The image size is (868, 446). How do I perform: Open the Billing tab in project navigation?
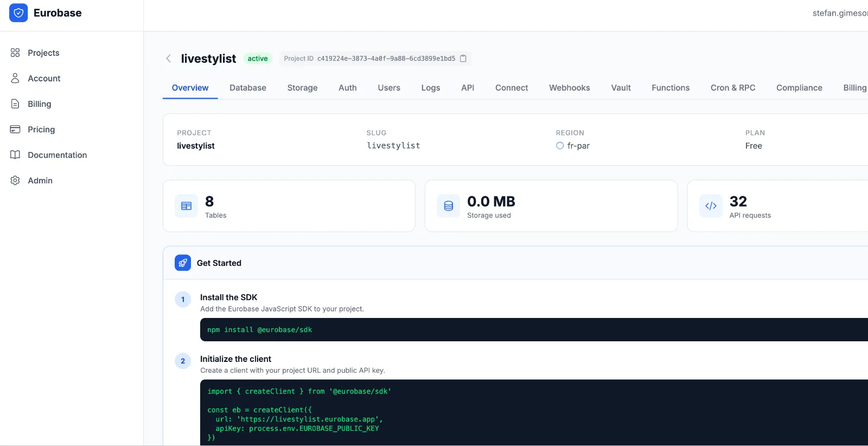[855, 88]
